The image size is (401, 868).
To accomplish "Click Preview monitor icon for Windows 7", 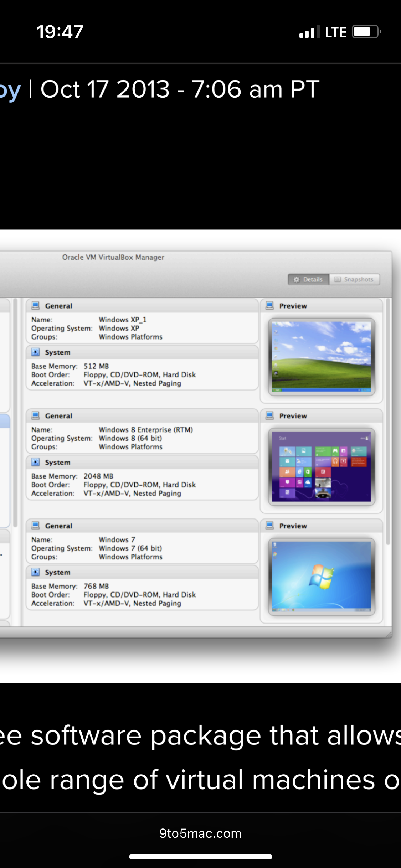I will pos(270,526).
